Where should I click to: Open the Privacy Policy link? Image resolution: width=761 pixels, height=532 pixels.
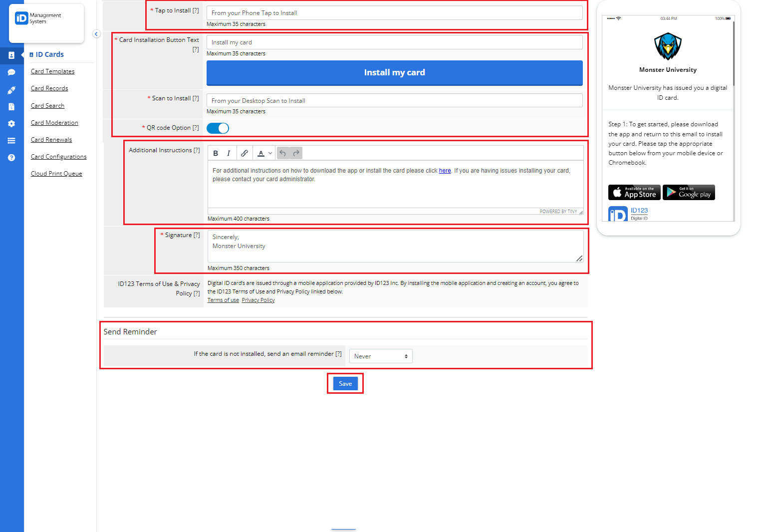pos(258,300)
